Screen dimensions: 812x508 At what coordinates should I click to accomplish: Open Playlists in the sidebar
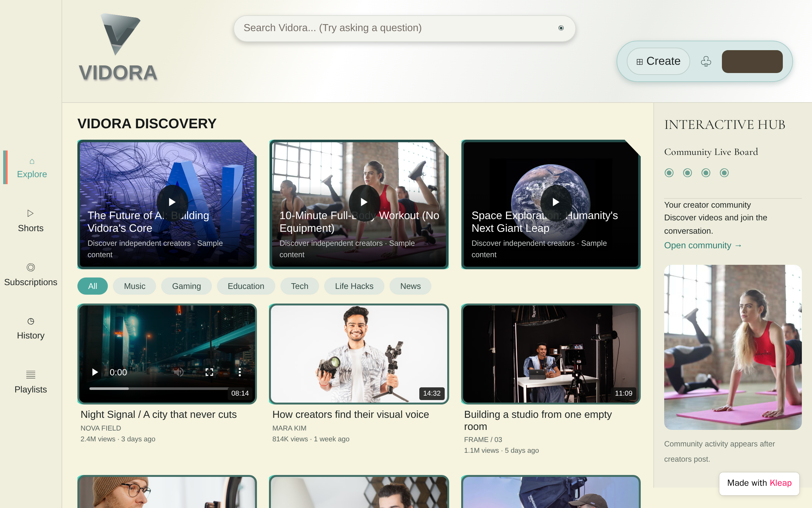(30, 382)
